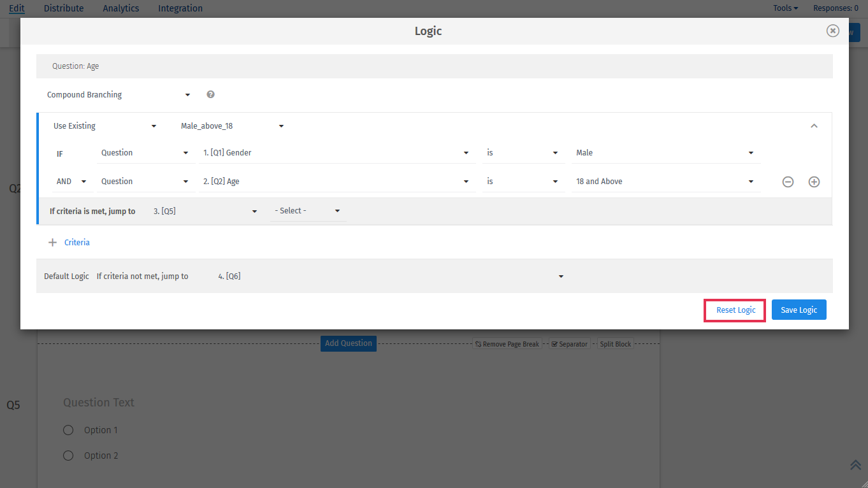Select the Option 1 radio button
This screenshot has width=868, height=488.
(68, 430)
